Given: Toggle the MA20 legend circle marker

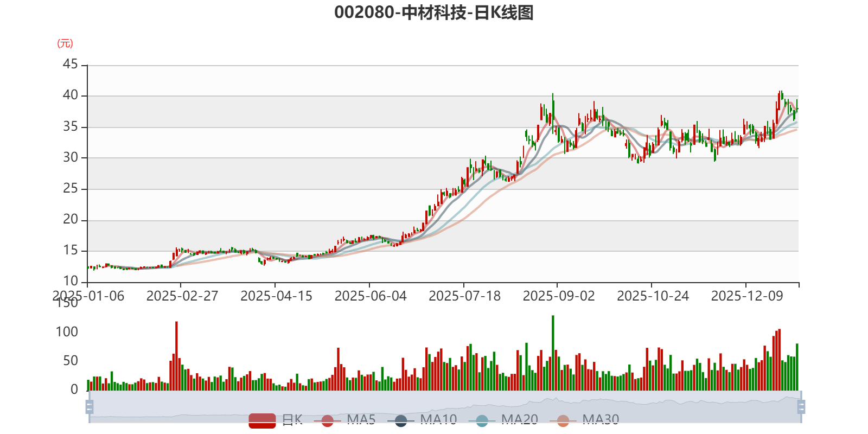Looking at the screenshot, I should [x=482, y=420].
